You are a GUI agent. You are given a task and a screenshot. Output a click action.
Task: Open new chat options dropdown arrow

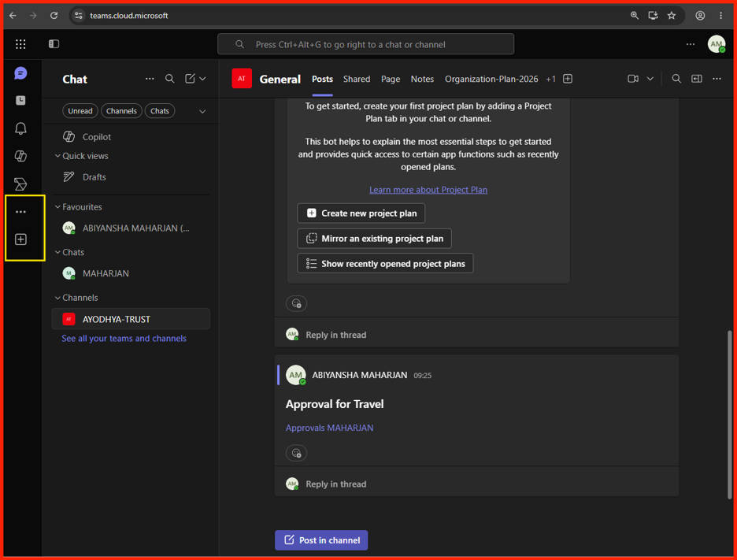click(x=202, y=79)
